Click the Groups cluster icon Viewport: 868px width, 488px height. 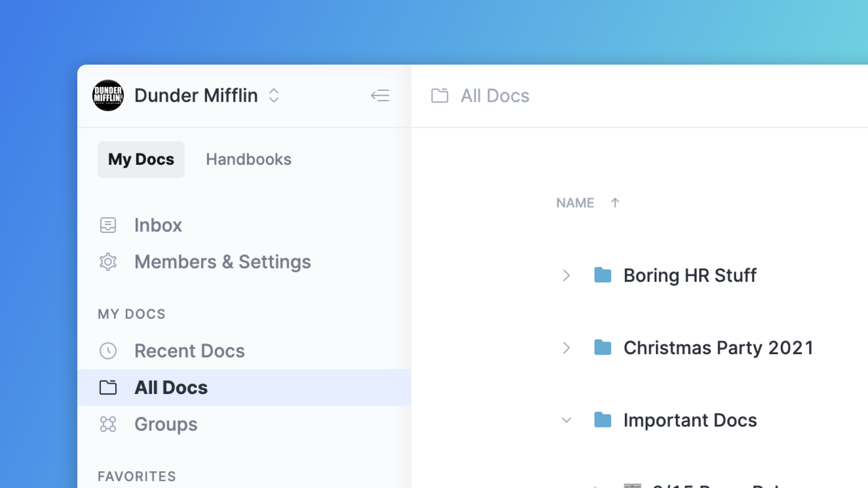(108, 424)
